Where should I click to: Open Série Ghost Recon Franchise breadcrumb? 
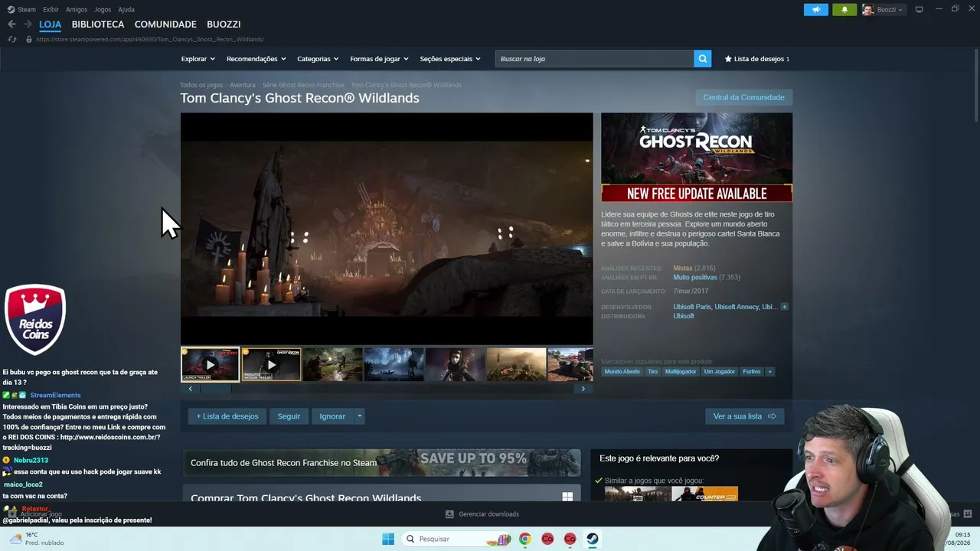[303, 85]
